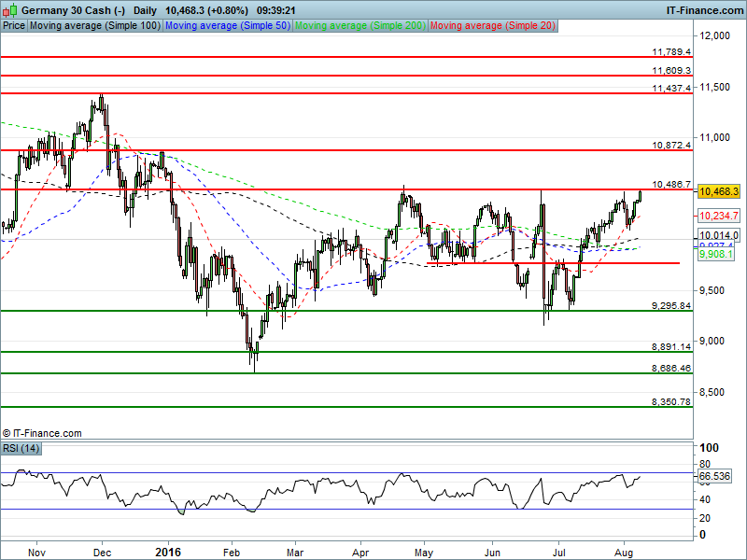Select Moving average (Simple 50) label

pos(228,26)
